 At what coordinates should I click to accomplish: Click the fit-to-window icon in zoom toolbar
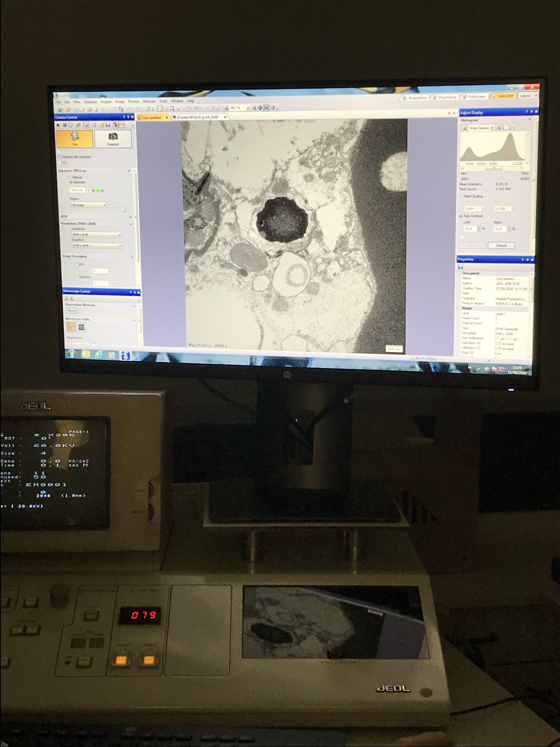266,108
